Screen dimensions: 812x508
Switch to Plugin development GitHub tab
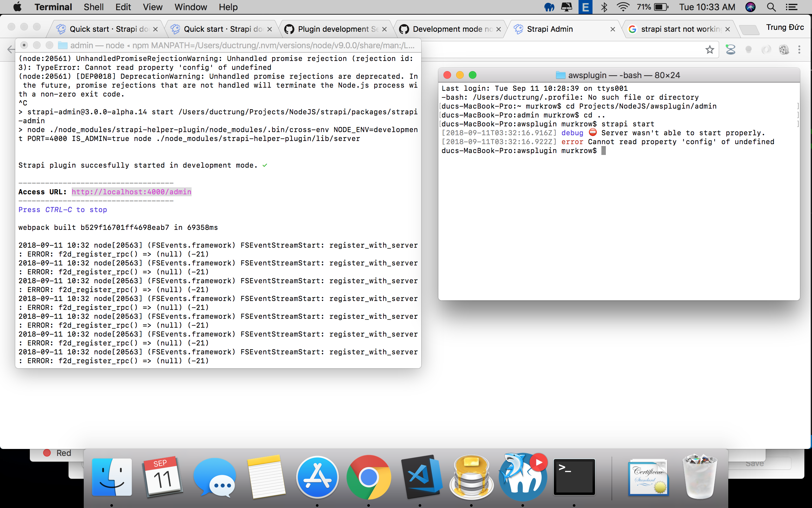pos(336,29)
